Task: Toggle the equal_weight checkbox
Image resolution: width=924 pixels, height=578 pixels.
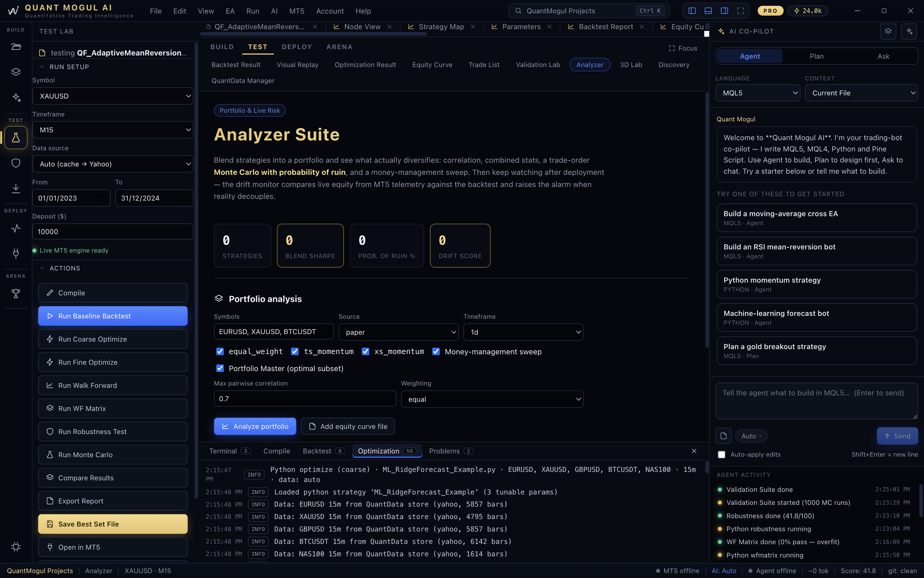Action: click(x=220, y=351)
